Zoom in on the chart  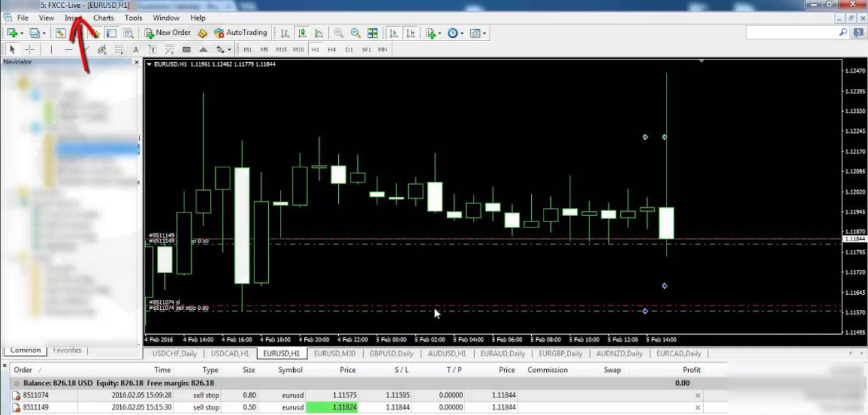point(338,33)
